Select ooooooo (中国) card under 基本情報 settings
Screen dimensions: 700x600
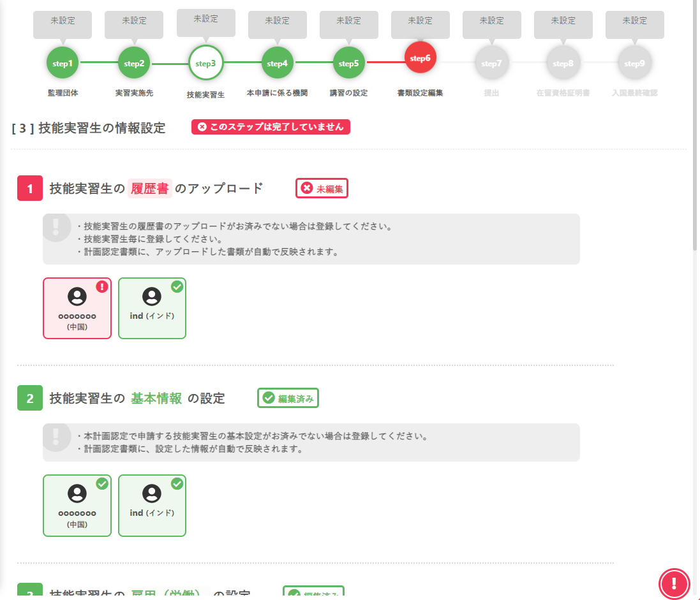77,505
